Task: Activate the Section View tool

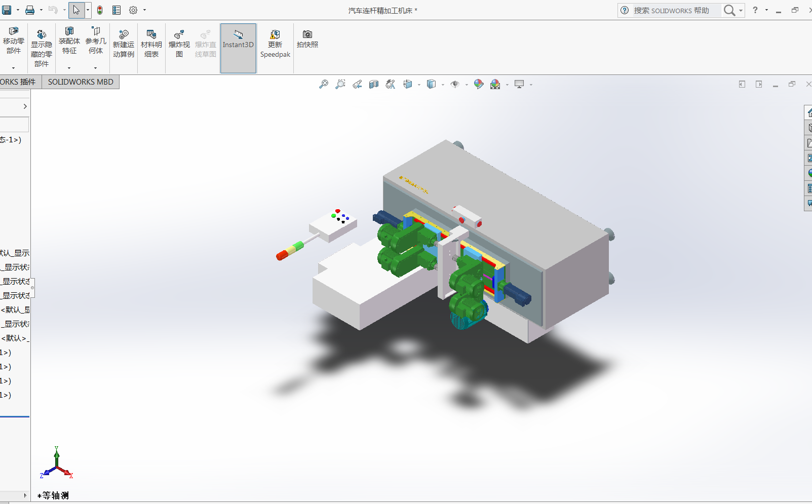Action: 374,84
